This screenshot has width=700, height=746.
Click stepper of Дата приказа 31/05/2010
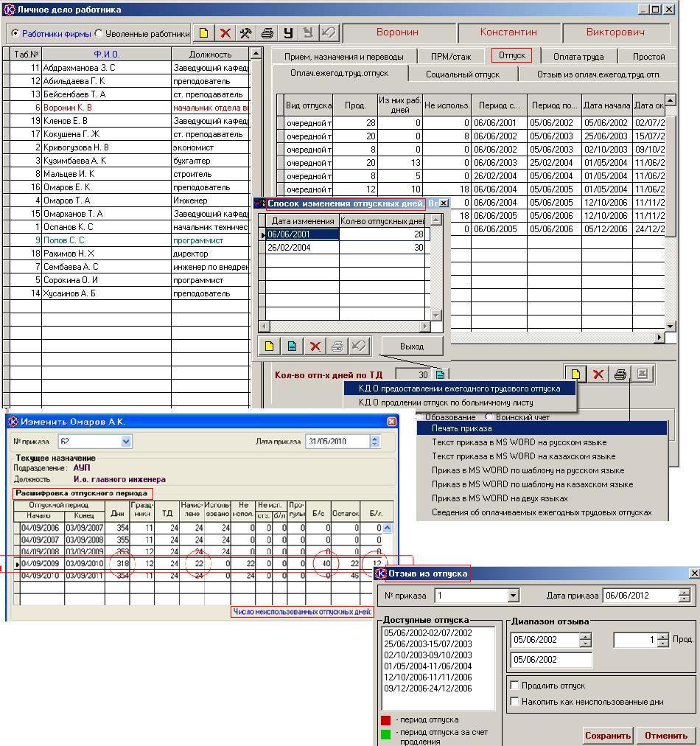[x=375, y=442]
